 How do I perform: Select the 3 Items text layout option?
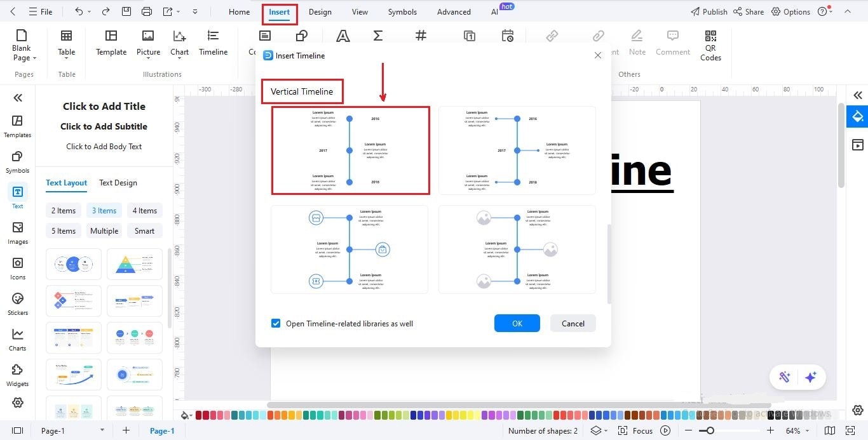pos(104,210)
